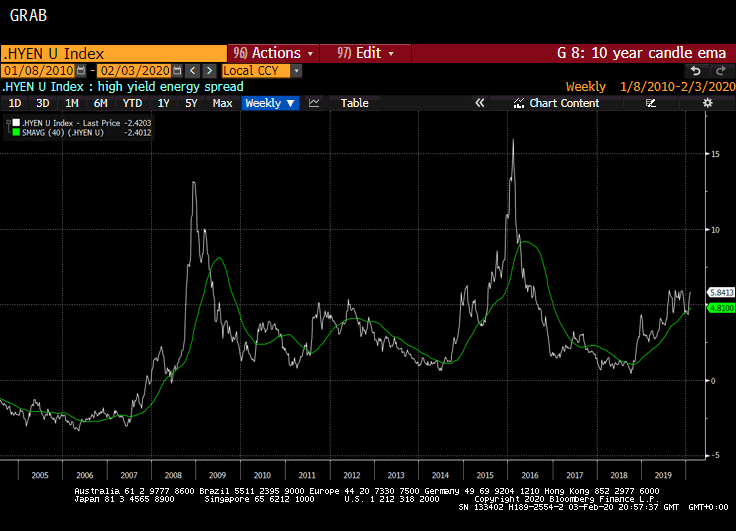This screenshot has width=736, height=531.
Task: Click the high yield energy spread subtitle
Action: click(x=170, y=87)
